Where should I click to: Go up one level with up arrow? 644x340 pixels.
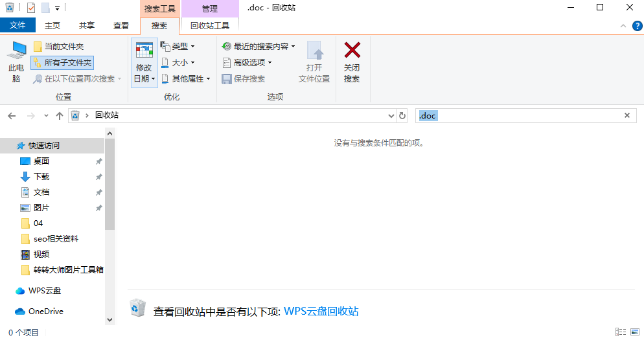click(x=60, y=116)
